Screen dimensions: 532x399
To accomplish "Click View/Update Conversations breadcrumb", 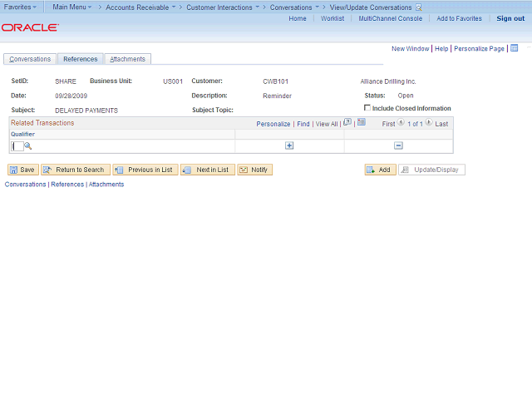I will click(371, 7).
